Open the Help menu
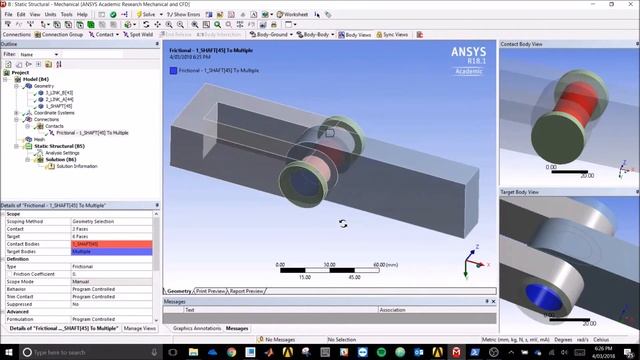The image size is (640, 360). click(x=82, y=14)
